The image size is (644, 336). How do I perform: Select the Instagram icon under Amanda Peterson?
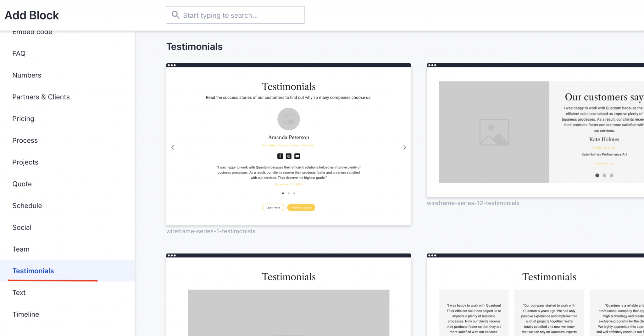coord(288,156)
